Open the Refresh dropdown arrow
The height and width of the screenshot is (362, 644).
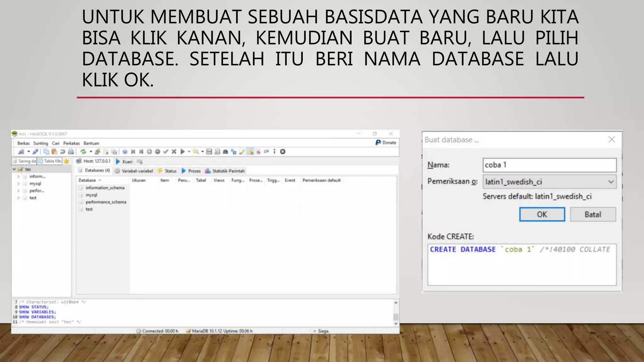click(91, 152)
